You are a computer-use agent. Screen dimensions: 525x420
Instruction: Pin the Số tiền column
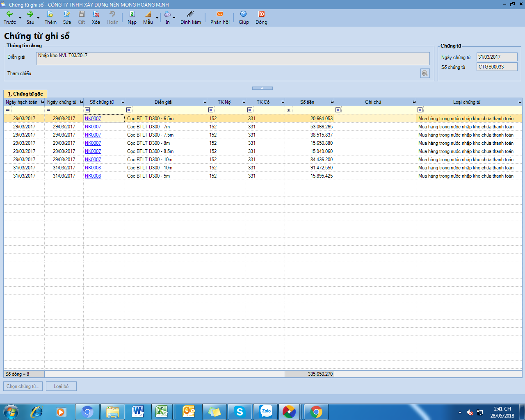pyautogui.click(x=331, y=102)
